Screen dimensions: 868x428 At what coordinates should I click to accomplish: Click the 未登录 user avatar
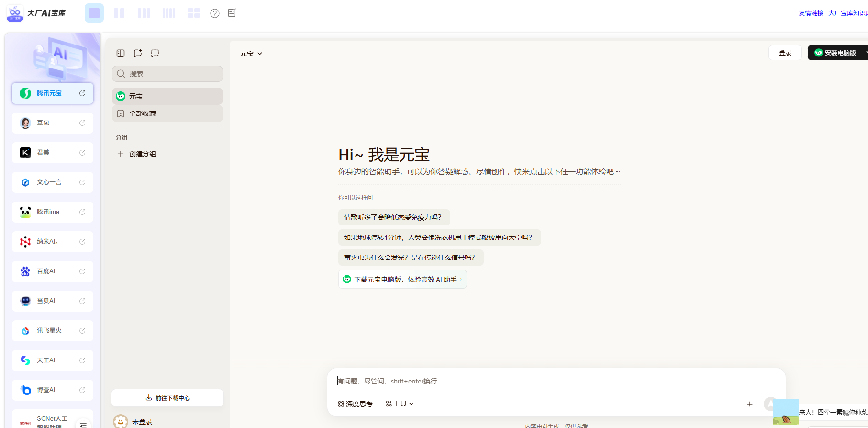(x=121, y=421)
